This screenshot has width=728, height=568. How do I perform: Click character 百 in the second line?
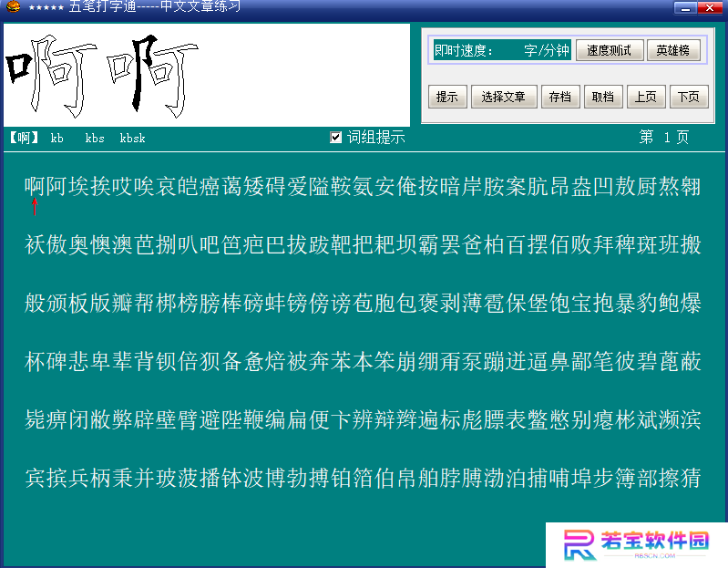coord(516,244)
